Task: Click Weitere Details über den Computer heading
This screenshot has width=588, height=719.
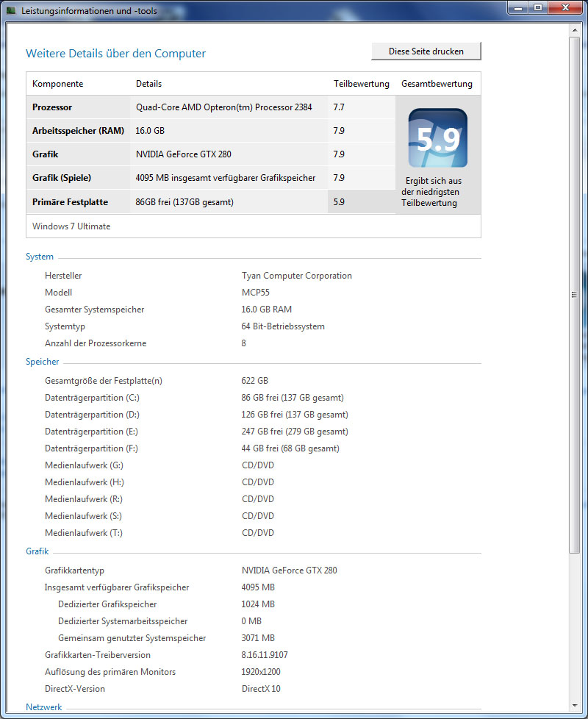Action: tap(115, 54)
